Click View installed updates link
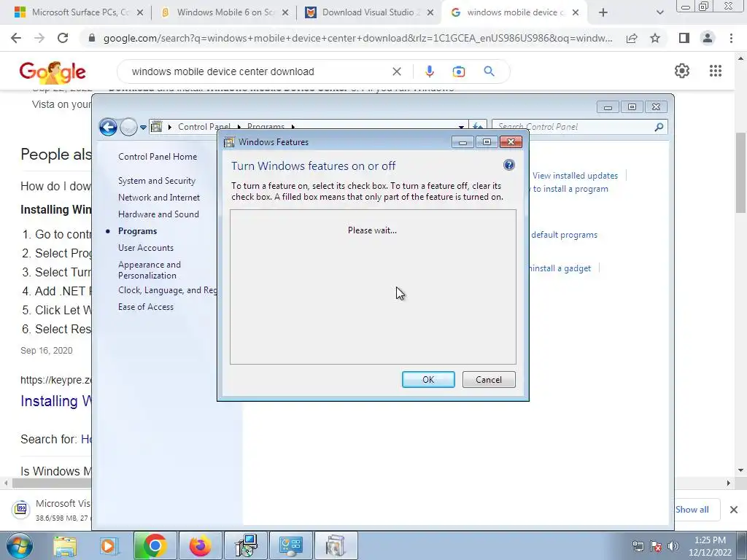The image size is (747, 560). 575,176
